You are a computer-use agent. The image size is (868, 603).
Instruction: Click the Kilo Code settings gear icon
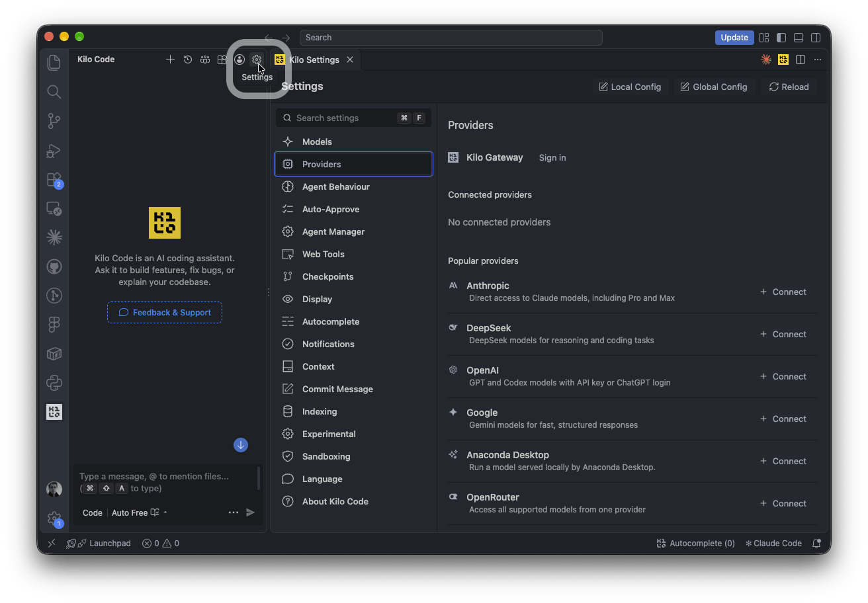click(x=257, y=60)
